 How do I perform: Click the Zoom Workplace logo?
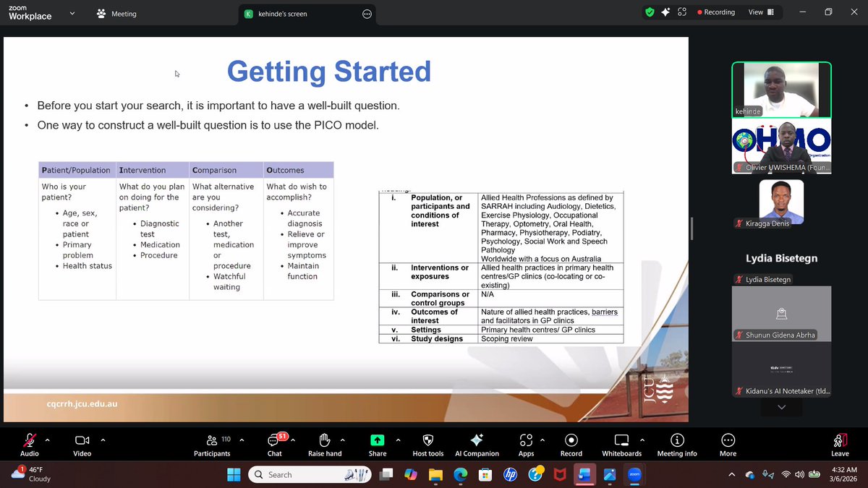tap(30, 12)
